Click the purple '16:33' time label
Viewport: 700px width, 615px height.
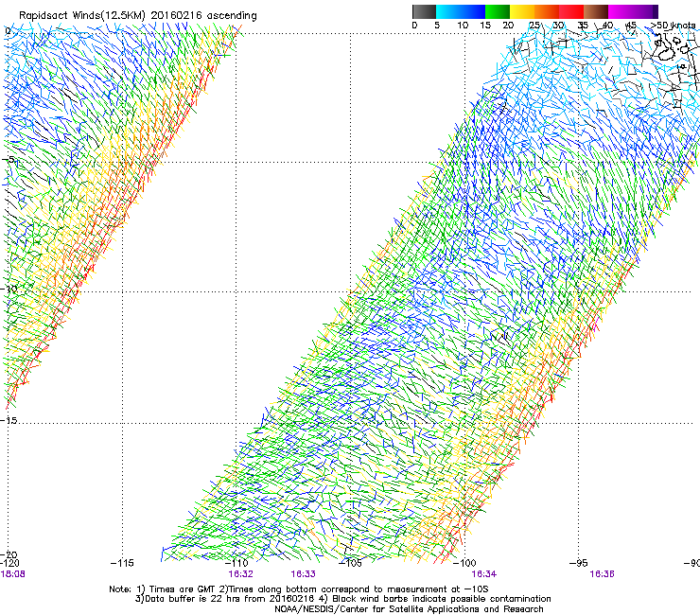pos(303,574)
